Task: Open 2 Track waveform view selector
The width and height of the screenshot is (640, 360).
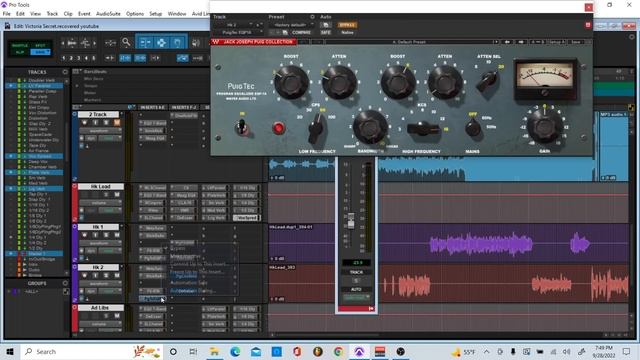Action: click(x=99, y=131)
